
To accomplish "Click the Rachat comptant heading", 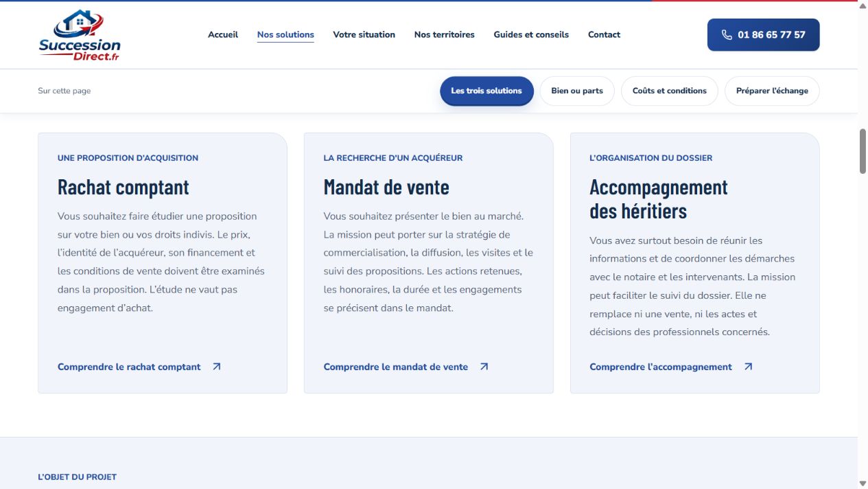I will pos(124,187).
